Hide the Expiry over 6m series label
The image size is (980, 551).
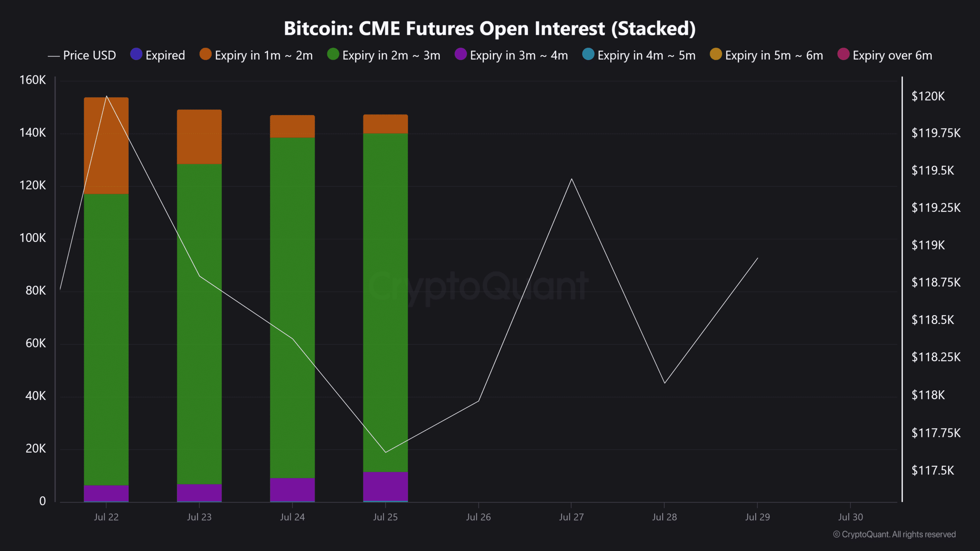tap(892, 55)
